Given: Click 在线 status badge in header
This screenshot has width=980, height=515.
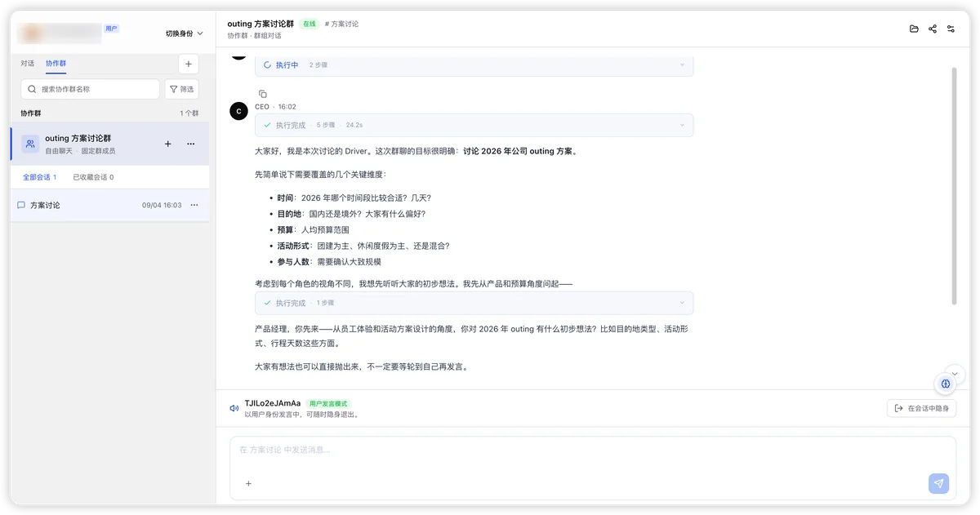Looking at the screenshot, I should (310, 24).
